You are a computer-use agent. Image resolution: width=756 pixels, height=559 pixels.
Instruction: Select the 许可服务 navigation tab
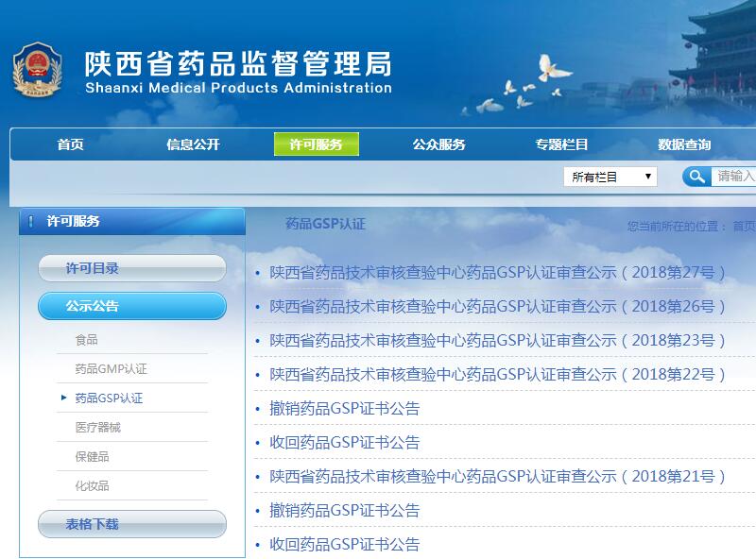point(316,144)
